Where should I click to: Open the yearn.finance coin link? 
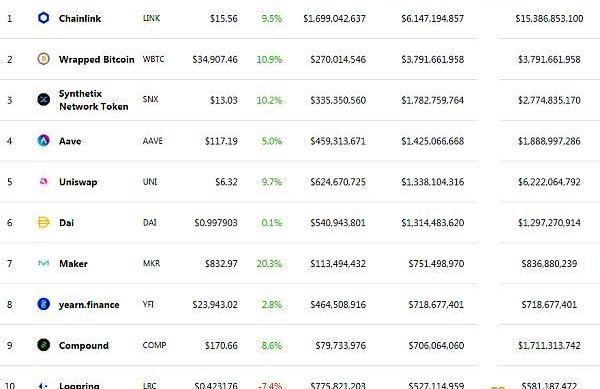pyautogui.click(x=89, y=305)
